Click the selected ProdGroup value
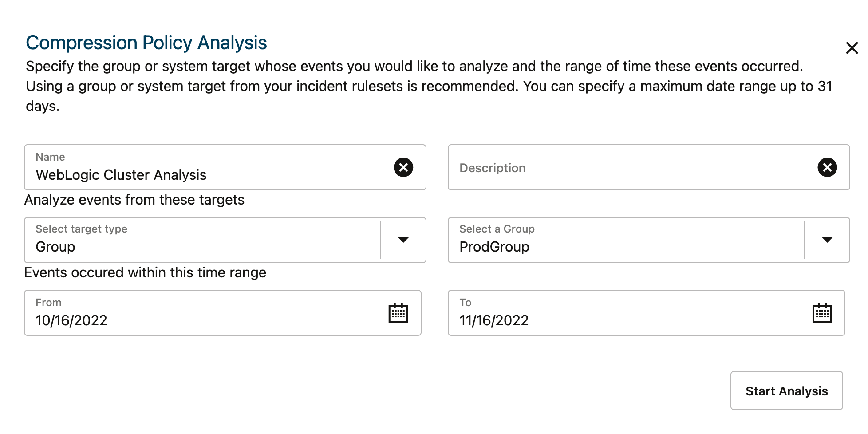The height and width of the screenshot is (434, 868). point(494,247)
